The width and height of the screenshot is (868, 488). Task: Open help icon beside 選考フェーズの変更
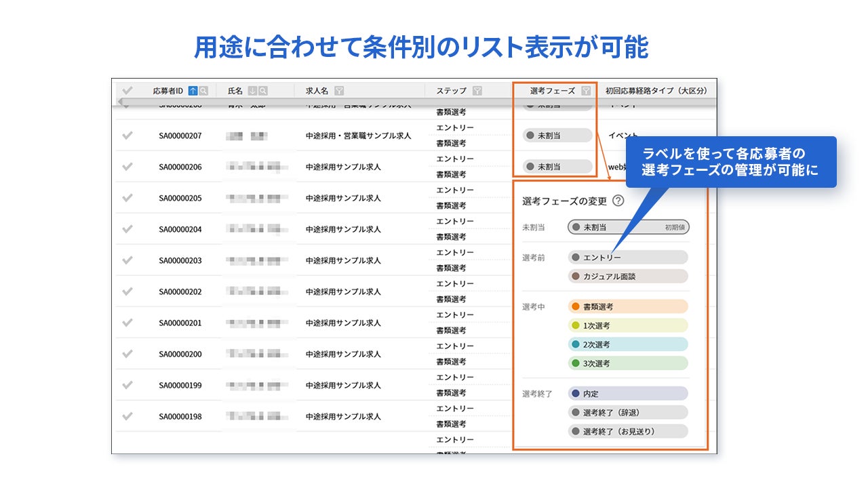(x=618, y=201)
